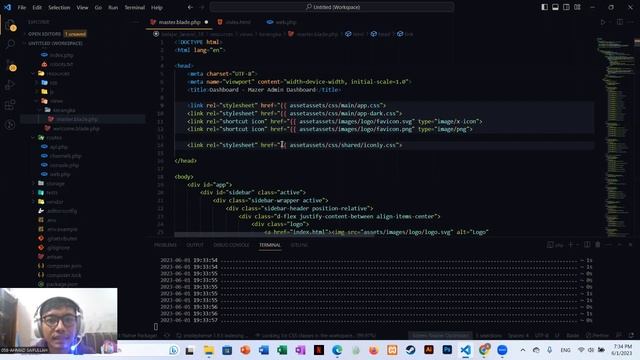Open the Extensions view
Viewport: 640px width, 360px height.
[x=10, y=105]
